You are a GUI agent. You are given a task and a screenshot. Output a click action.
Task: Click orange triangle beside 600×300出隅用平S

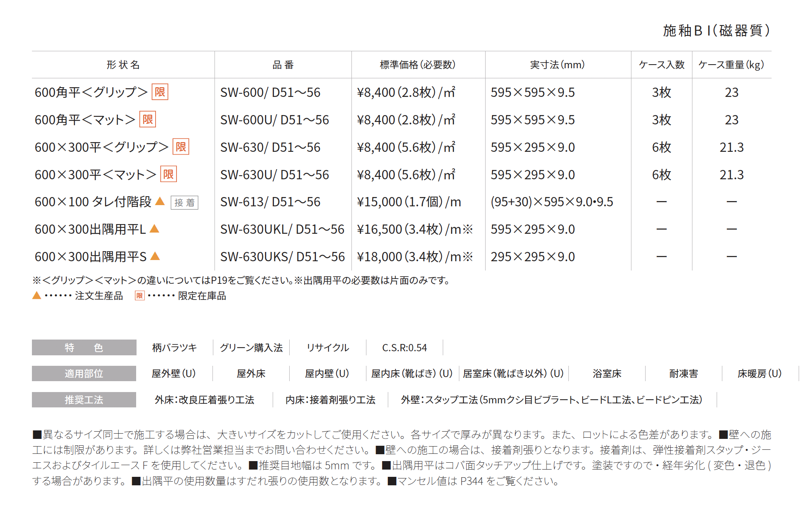pos(155,256)
